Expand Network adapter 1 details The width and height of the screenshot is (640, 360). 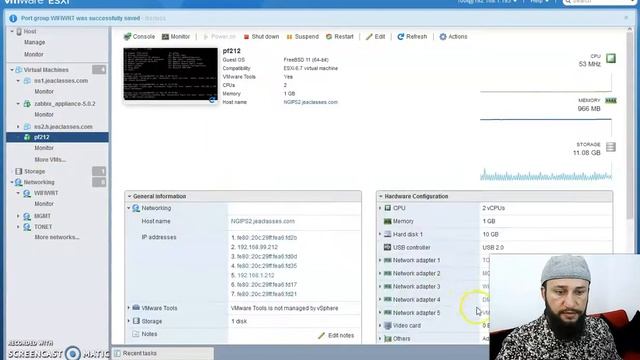tap(380, 260)
